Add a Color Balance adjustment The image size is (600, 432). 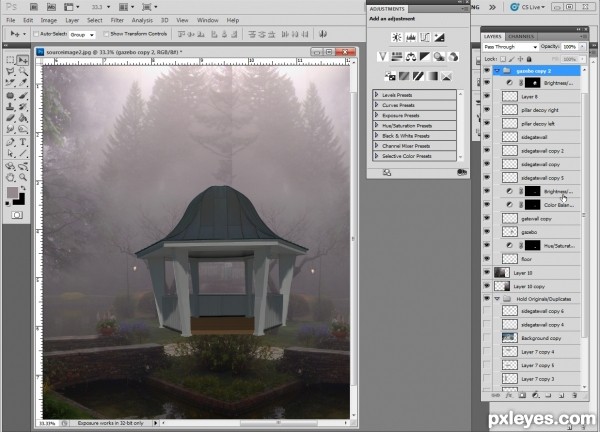click(411, 57)
